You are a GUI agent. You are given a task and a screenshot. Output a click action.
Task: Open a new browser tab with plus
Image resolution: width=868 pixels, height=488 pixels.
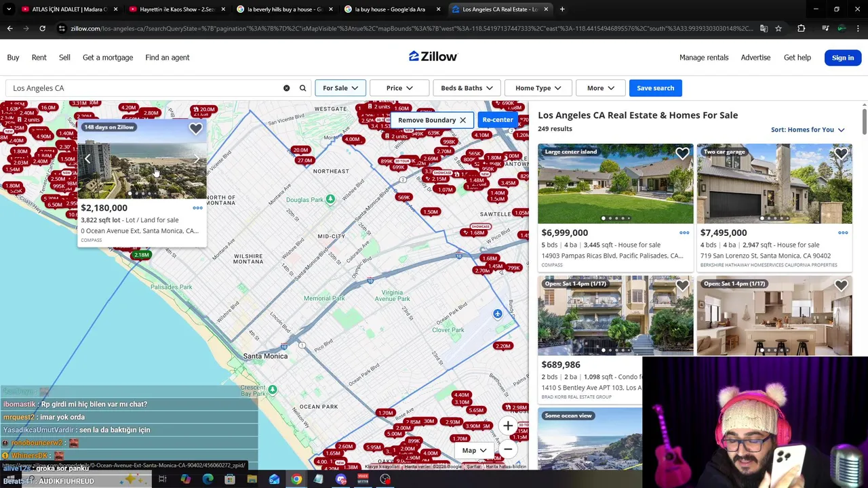pos(562,9)
